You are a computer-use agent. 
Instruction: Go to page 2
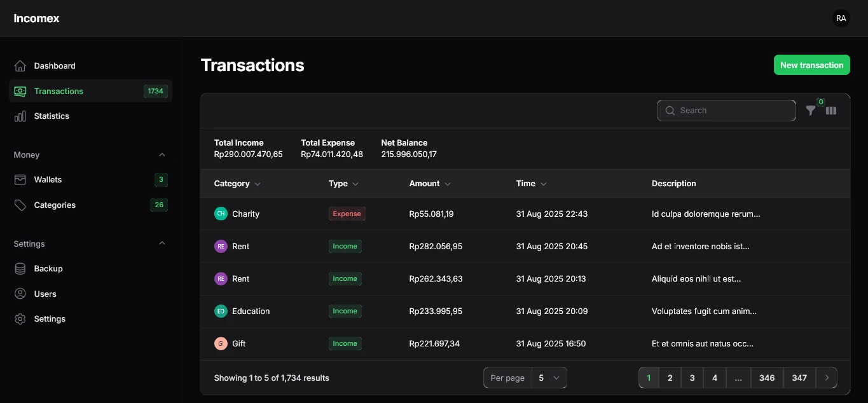pyautogui.click(x=670, y=378)
